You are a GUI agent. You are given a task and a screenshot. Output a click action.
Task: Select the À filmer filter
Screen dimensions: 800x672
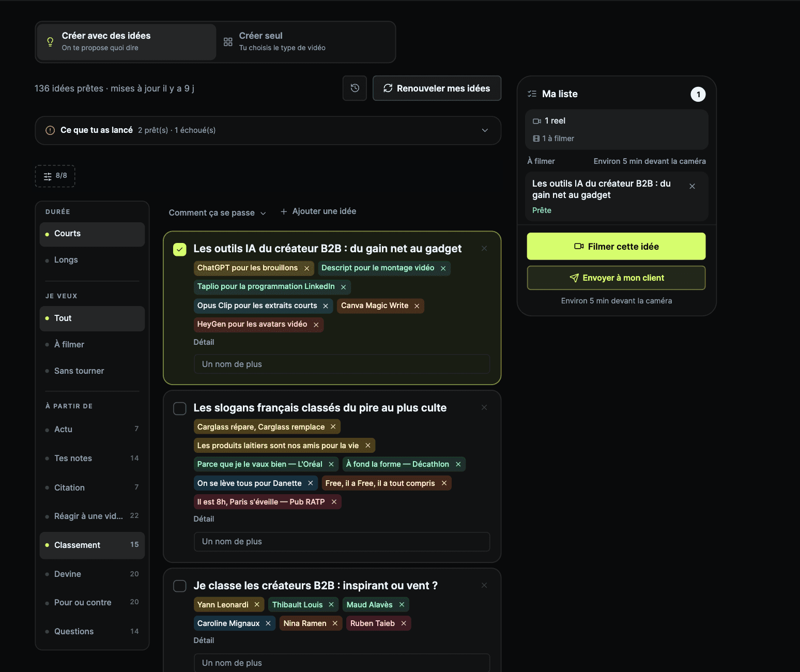click(92, 344)
